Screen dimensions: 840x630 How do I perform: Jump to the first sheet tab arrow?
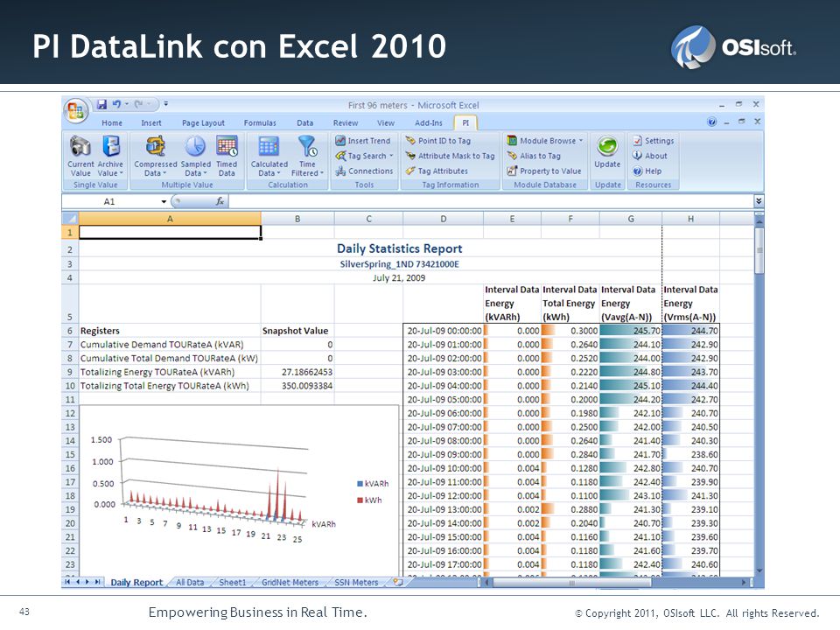(x=67, y=582)
